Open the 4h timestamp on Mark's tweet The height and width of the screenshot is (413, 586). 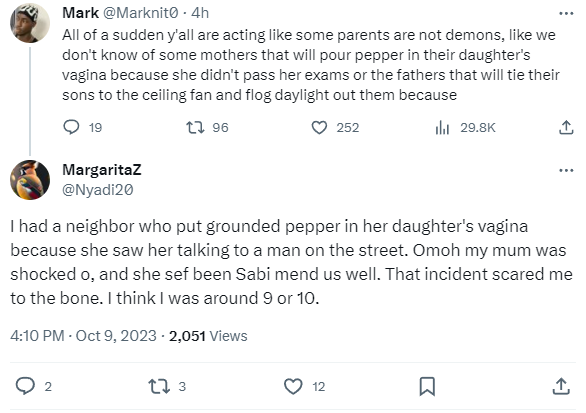(x=200, y=13)
